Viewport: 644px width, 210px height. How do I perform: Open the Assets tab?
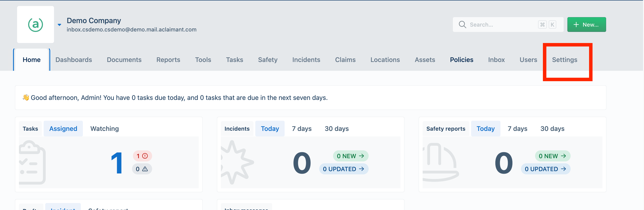pyautogui.click(x=425, y=60)
